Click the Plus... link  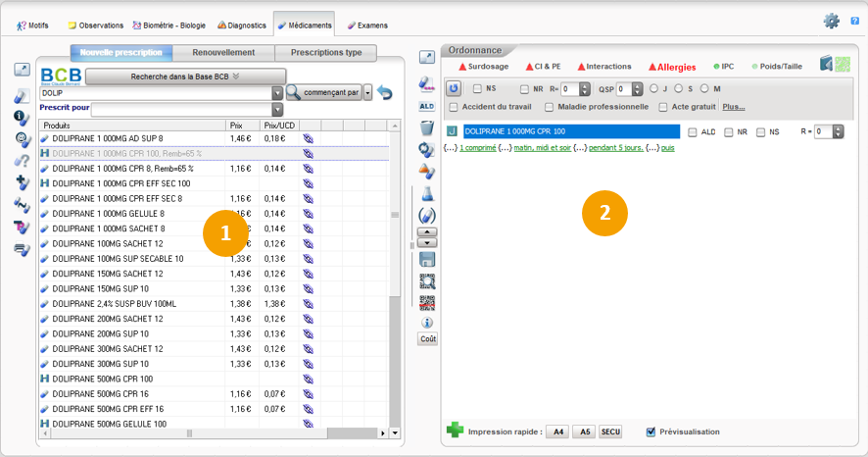[x=734, y=107]
